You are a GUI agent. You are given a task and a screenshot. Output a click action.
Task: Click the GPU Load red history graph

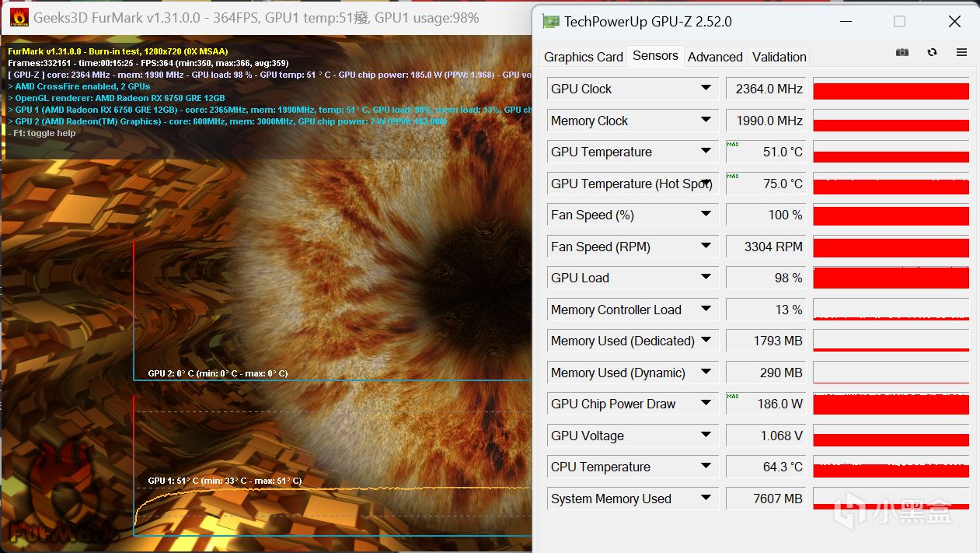coord(891,278)
